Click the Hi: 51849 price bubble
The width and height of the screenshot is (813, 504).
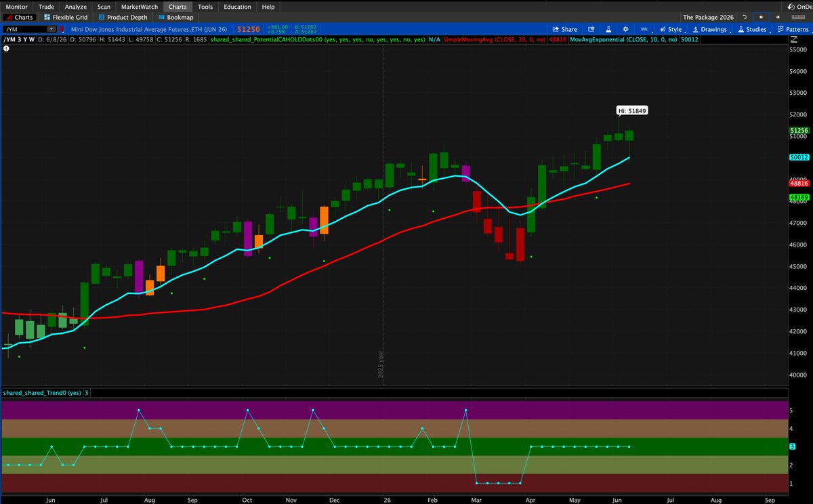[631, 110]
